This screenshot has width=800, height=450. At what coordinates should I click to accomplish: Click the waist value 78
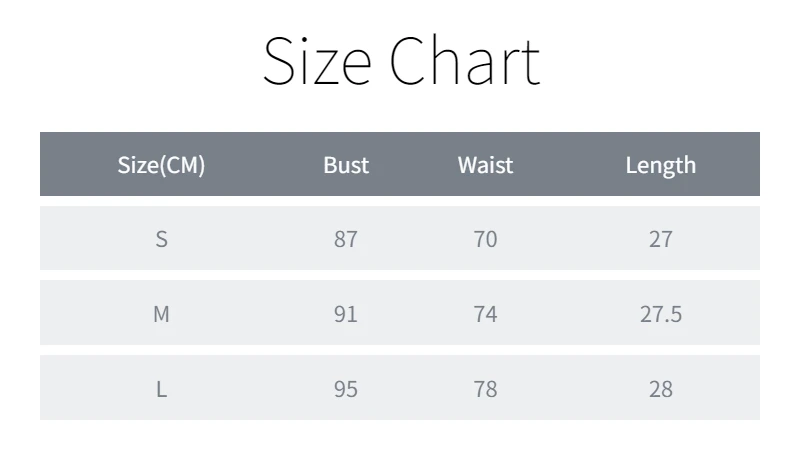tap(485, 389)
